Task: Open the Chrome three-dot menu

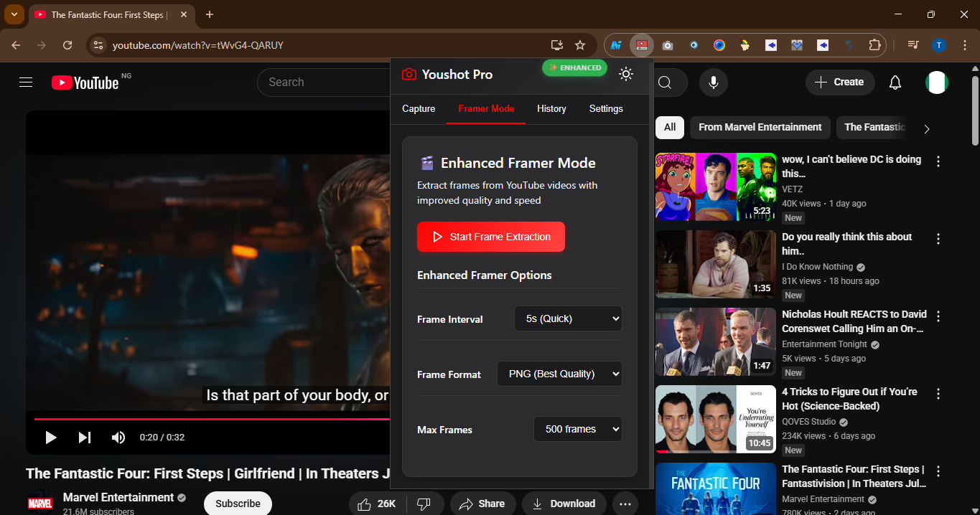Action: (x=963, y=45)
